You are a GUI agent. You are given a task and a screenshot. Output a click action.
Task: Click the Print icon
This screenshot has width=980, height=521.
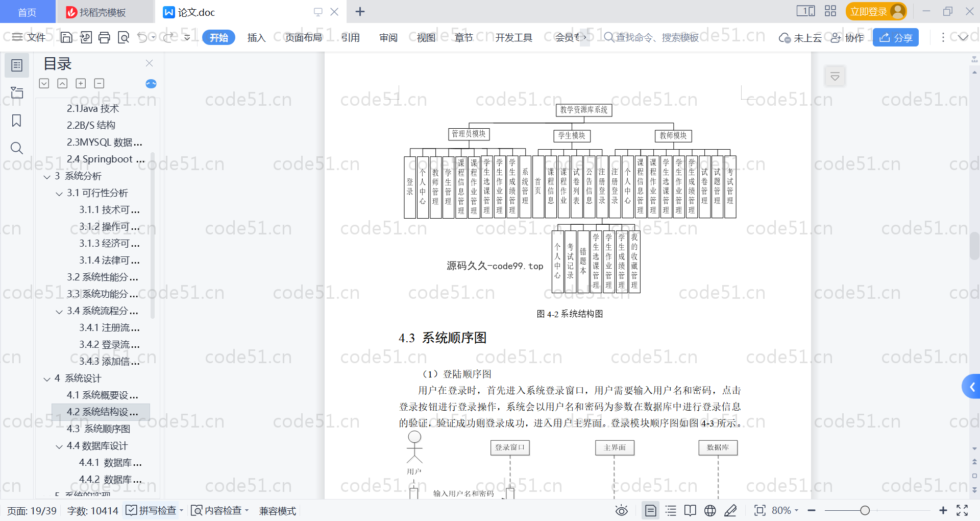(105, 37)
